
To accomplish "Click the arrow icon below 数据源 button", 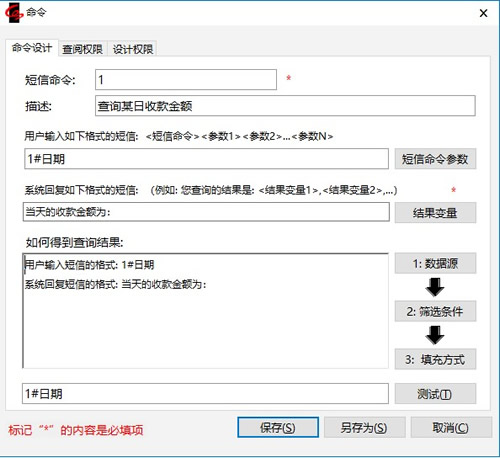I will coord(435,287).
